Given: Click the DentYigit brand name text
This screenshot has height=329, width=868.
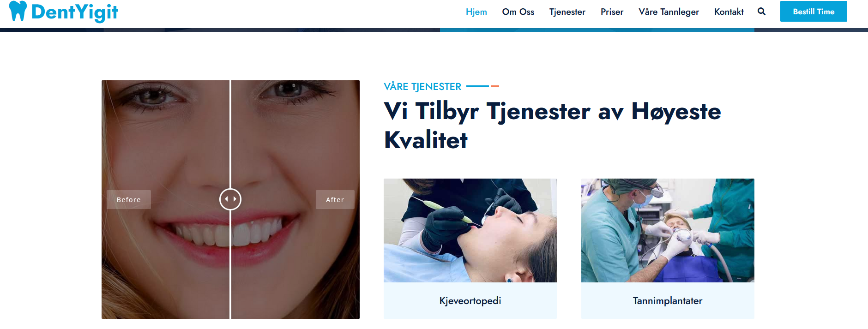Looking at the screenshot, I should click(x=75, y=12).
